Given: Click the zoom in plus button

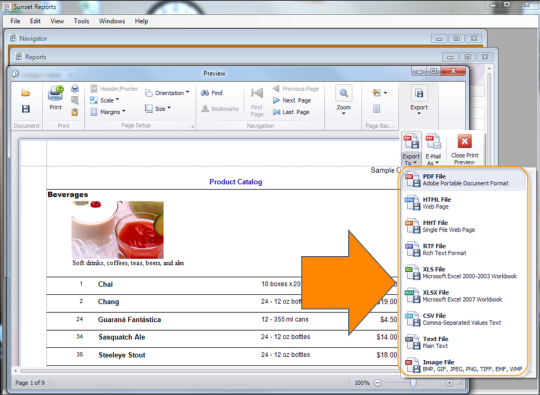Looking at the screenshot, I should pos(449,383).
